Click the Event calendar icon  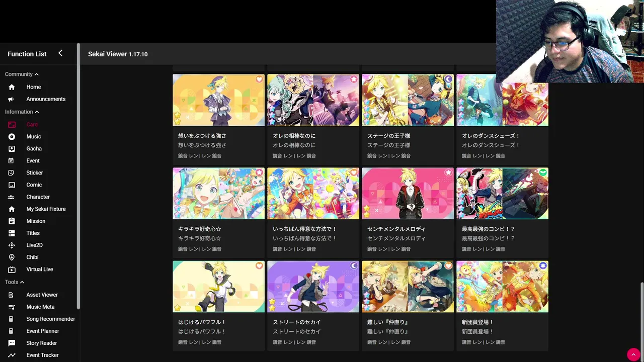pos(12,160)
